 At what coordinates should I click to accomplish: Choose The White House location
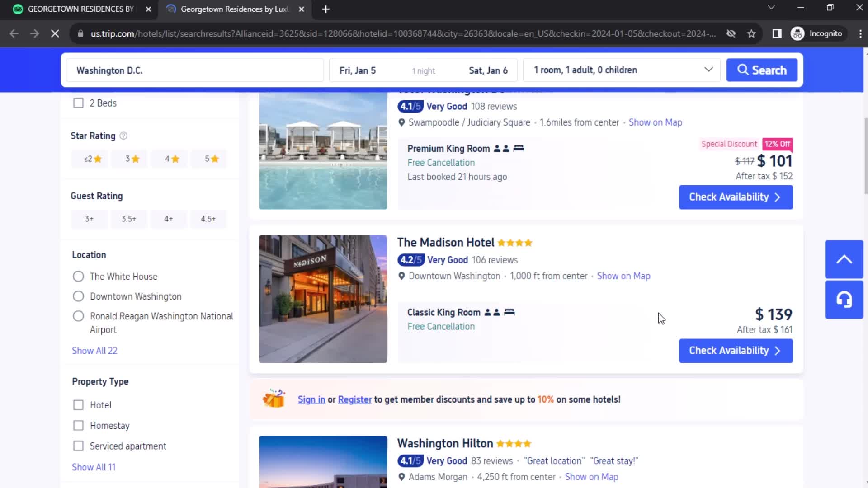[78, 276]
